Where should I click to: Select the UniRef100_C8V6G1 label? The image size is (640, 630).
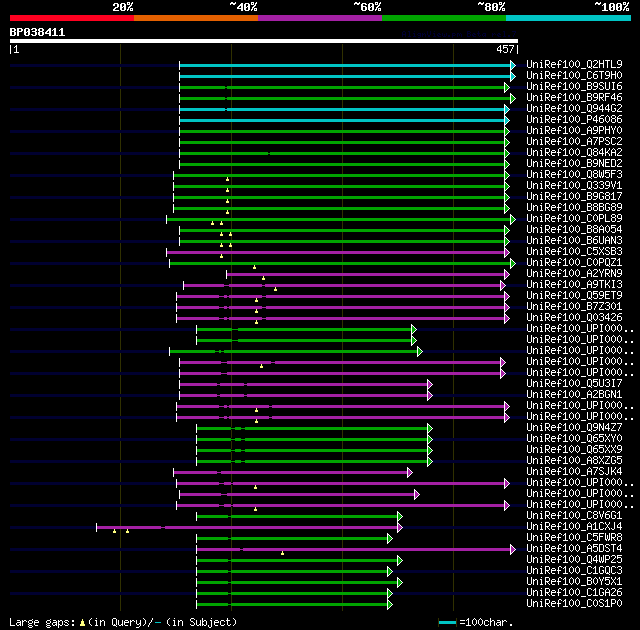click(574, 516)
